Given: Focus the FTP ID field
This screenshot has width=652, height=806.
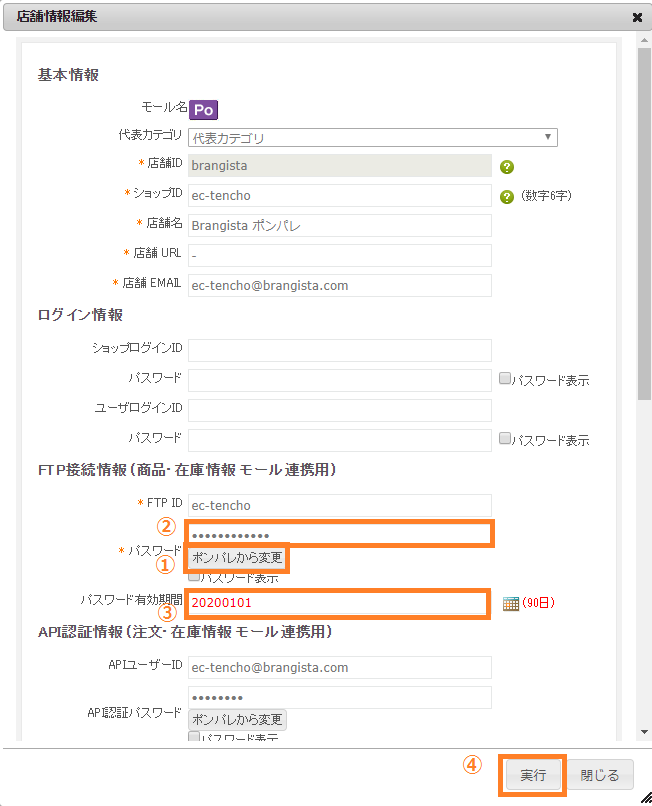Looking at the screenshot, I should (x=340, y=505).
